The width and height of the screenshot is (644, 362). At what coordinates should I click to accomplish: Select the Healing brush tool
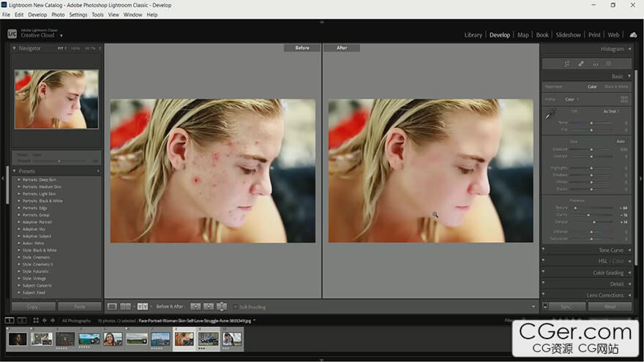click(x=581, y=64)
